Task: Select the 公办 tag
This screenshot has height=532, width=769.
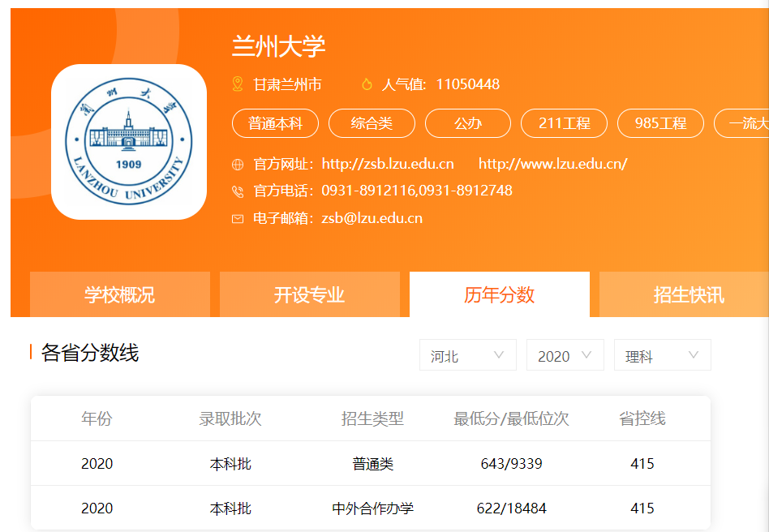Action: click(x=468, y=123)
